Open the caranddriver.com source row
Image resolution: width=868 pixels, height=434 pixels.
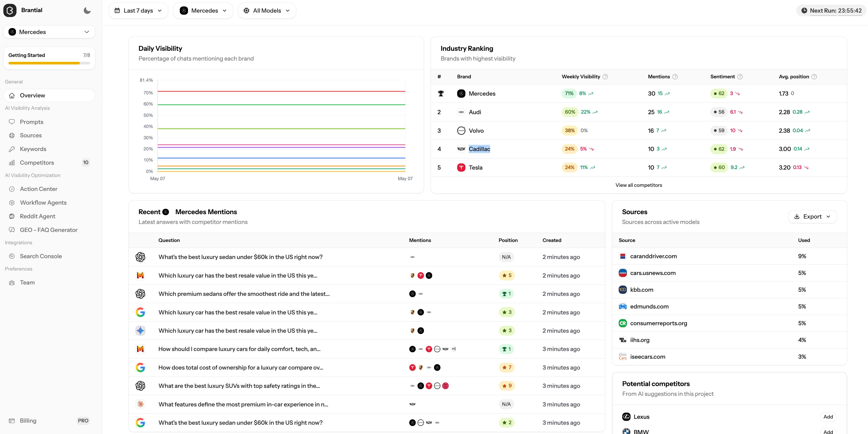[729, 256]
